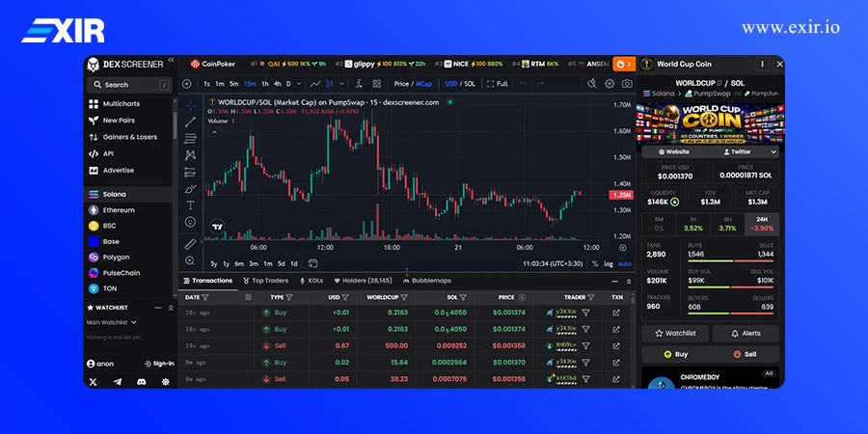
Task: Activate the zoom-in magnifier tool
Action: (190, 260)
